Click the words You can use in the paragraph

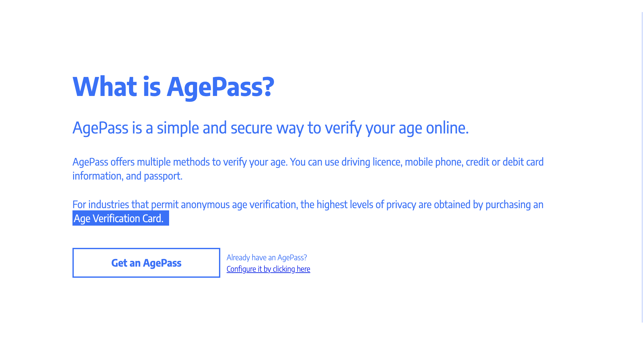pos(314,162)
